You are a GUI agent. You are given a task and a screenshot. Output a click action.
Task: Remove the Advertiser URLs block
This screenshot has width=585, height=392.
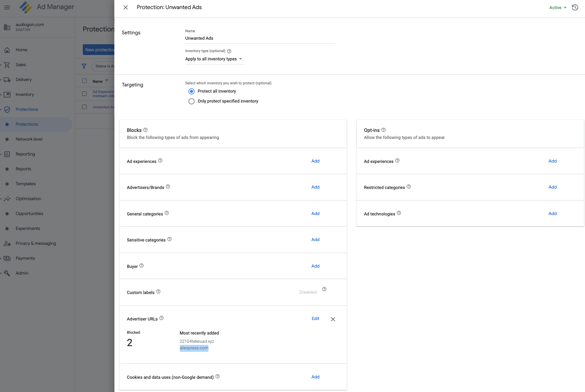pos(333,319)
